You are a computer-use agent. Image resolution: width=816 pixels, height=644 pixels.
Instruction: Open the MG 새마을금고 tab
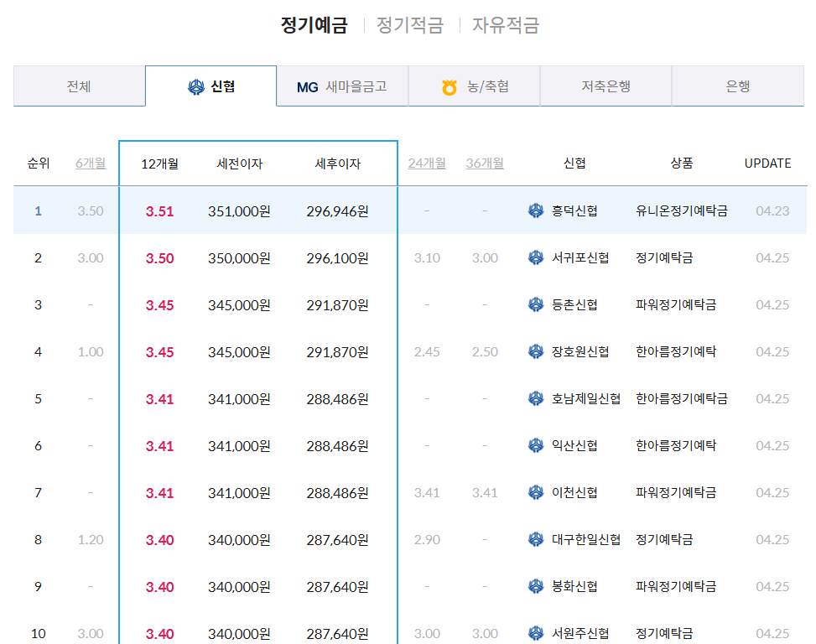342,86
